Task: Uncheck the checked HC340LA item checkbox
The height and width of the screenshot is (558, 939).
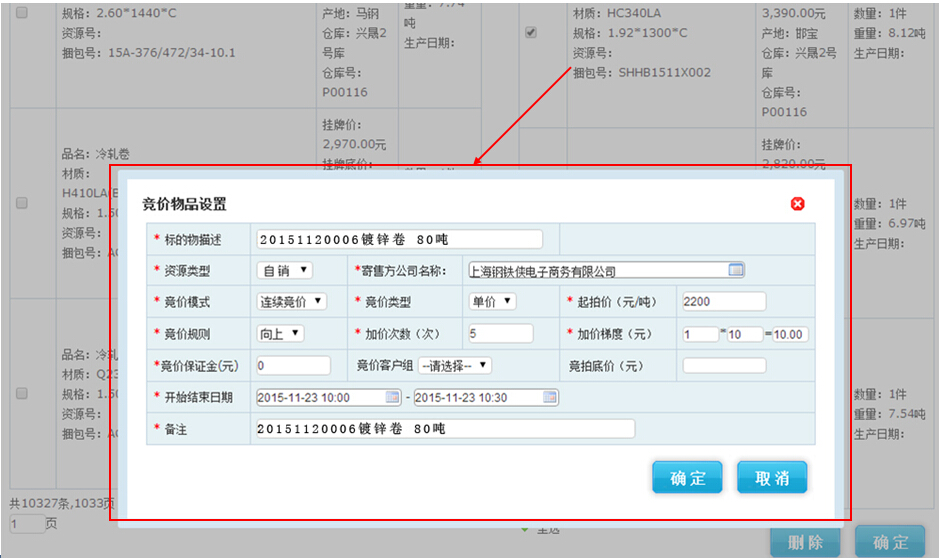Action: [x=531, y=32]
